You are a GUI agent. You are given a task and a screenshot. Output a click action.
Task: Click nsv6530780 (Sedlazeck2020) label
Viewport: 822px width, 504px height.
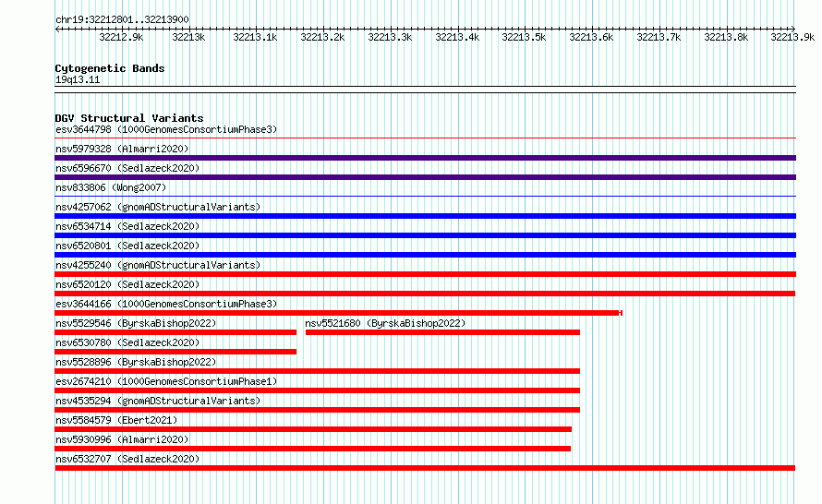pyautogui.click(x=127, y=342)
